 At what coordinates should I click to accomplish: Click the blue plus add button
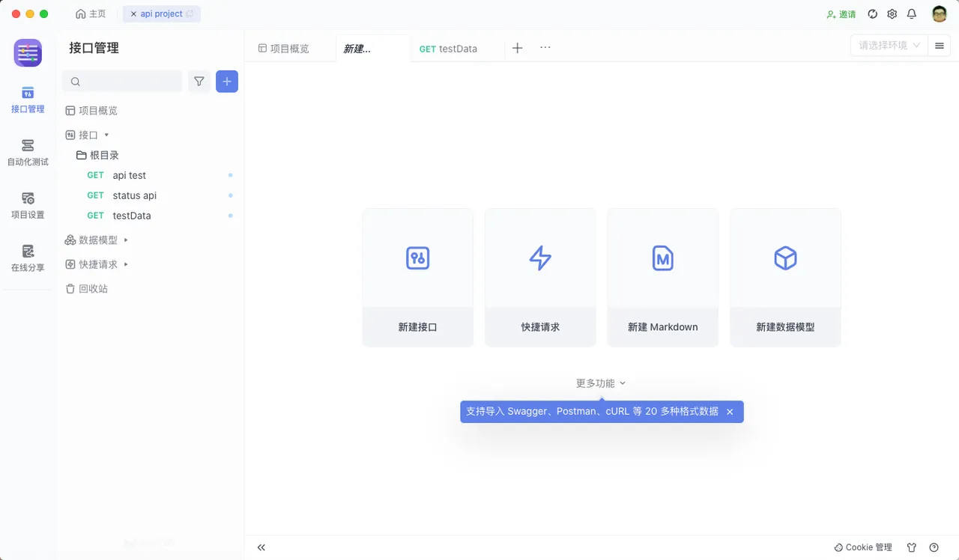[227, 82]
